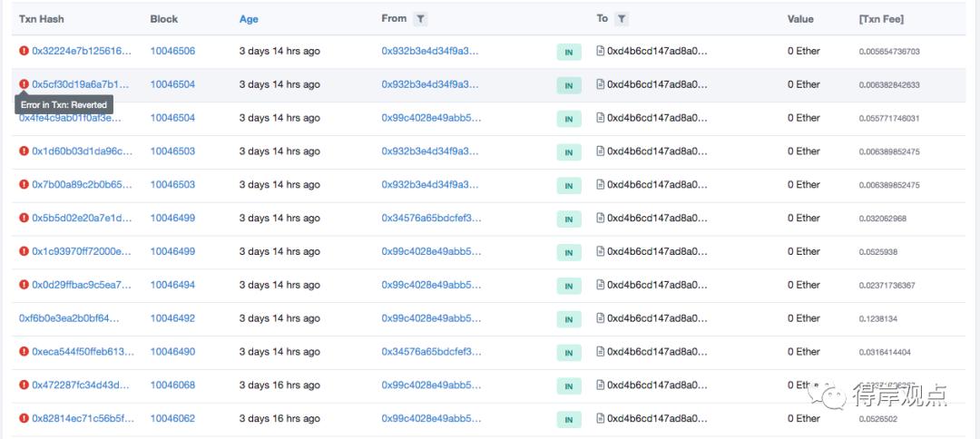Click contract icon in the 0x5b5d02e20a7e1d row
Viewport: 980px width, 439px height.
(601, 218)
